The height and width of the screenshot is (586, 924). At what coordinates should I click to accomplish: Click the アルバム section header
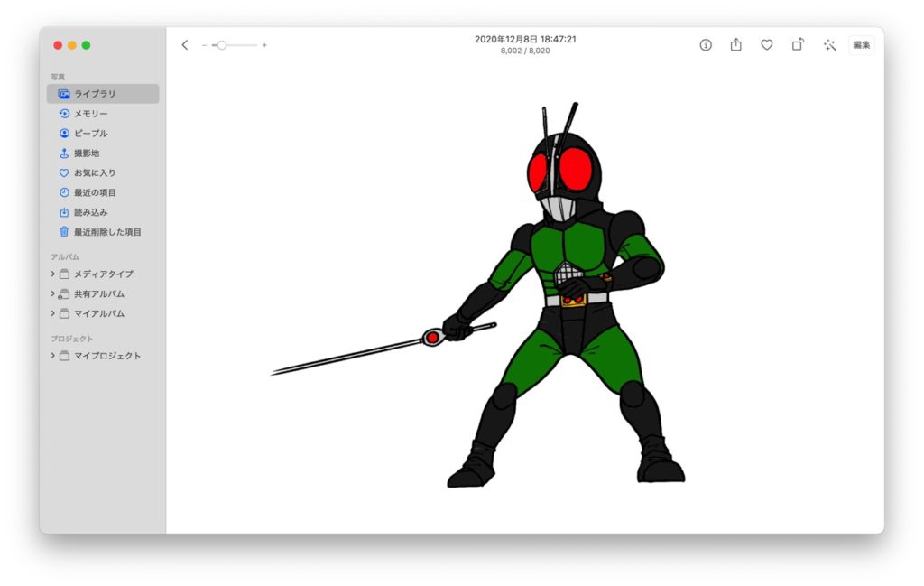click(65, 257)
